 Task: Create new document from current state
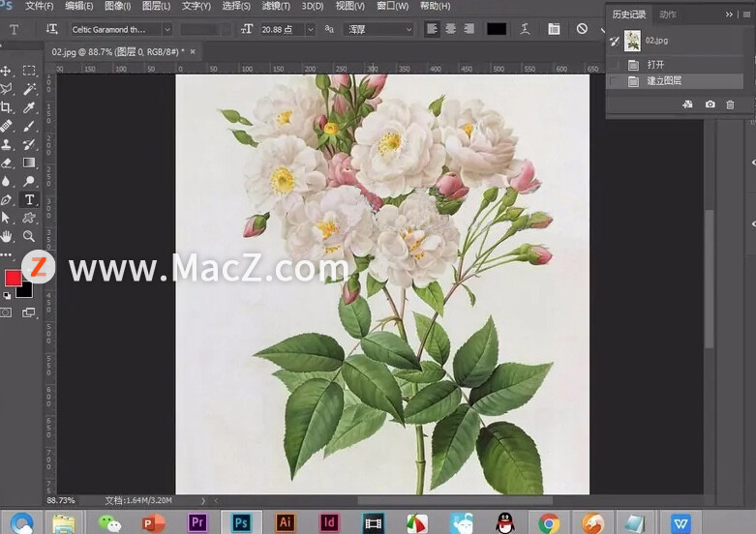point(687,104)
